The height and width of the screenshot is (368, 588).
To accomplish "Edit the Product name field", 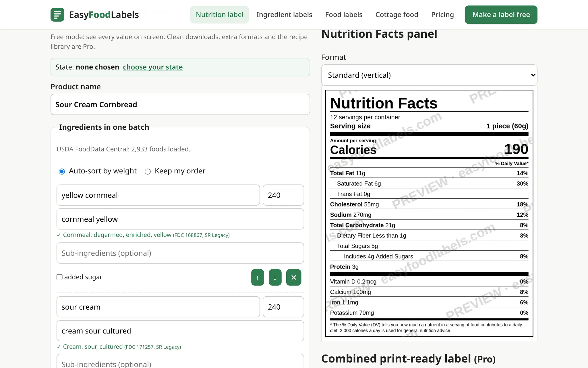I will [x=180, y=104].
